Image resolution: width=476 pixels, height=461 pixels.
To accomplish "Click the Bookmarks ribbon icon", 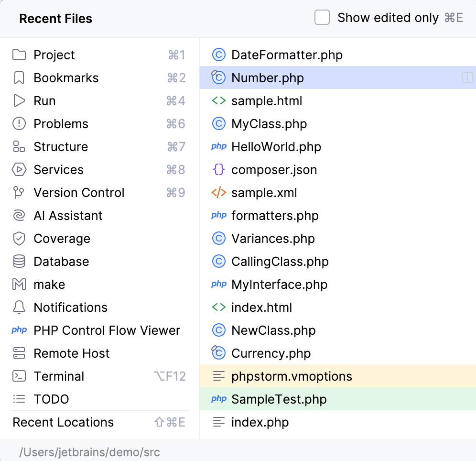I will click(19, 78).
